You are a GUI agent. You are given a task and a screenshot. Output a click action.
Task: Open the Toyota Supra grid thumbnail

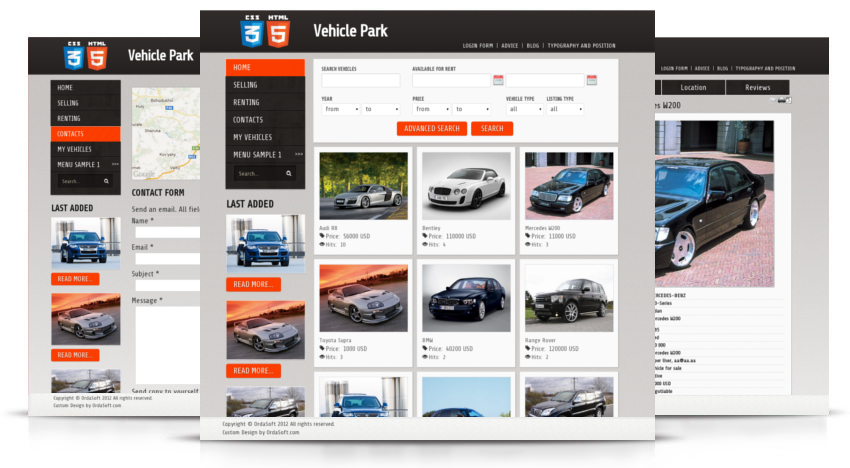pos(363,298)
